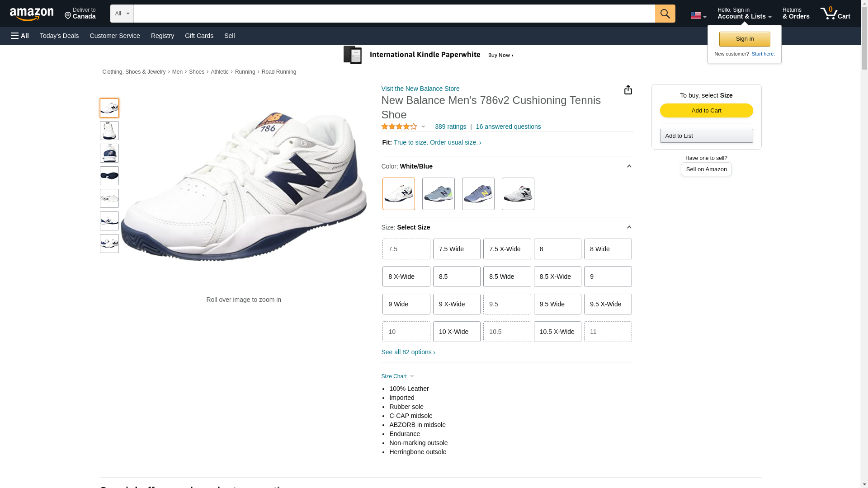Click the Add to Cart button
868x488 pixels.
point(706,111)
